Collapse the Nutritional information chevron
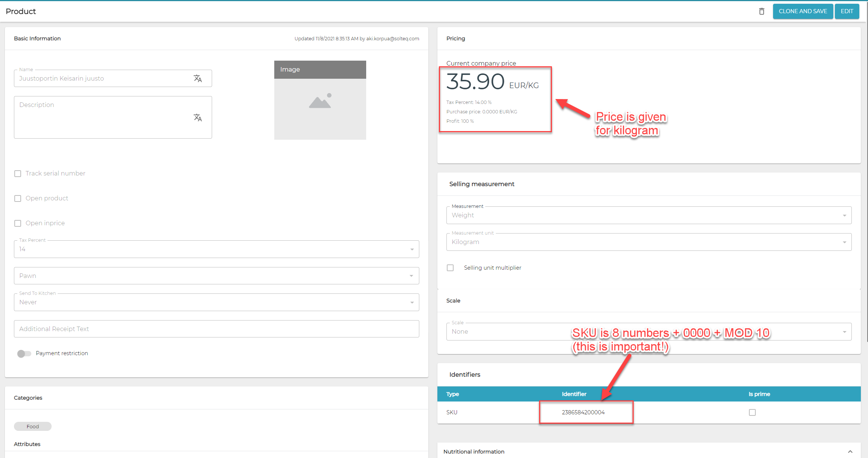The image size is (868, 458). coord(850,452)
